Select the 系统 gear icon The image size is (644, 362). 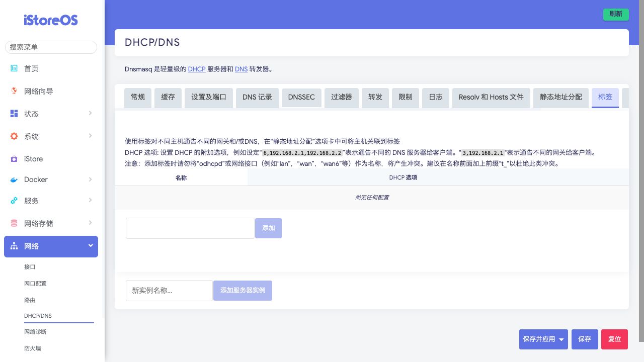[14, 136]
